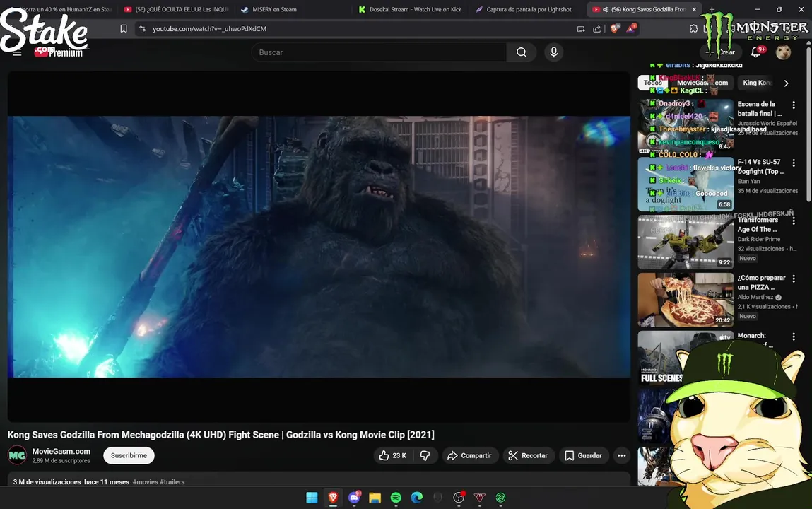The image size is (812, 509).
Task: Select the King Kong filter chip
Action: 757,83
